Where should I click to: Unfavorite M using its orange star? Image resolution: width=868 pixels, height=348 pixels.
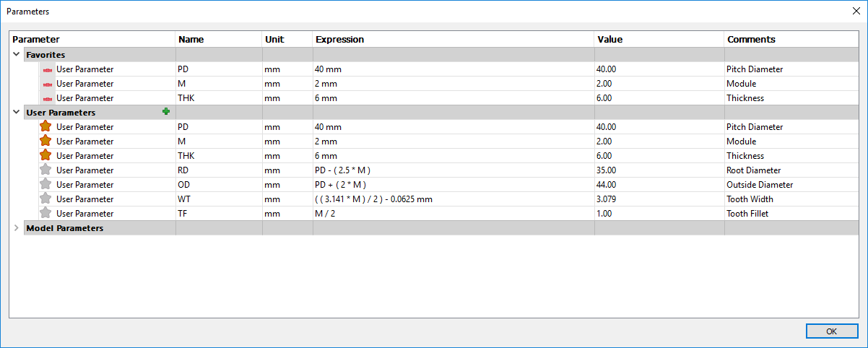pos(46,141)
